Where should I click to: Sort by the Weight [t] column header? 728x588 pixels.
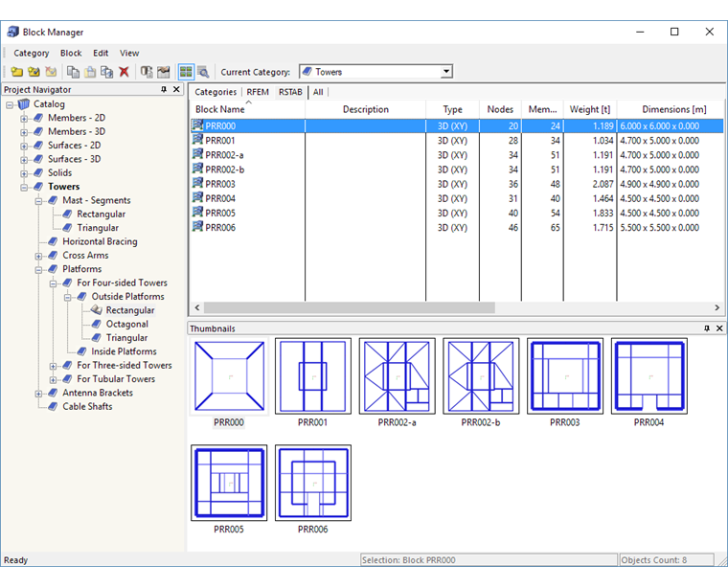pos(589,109)
